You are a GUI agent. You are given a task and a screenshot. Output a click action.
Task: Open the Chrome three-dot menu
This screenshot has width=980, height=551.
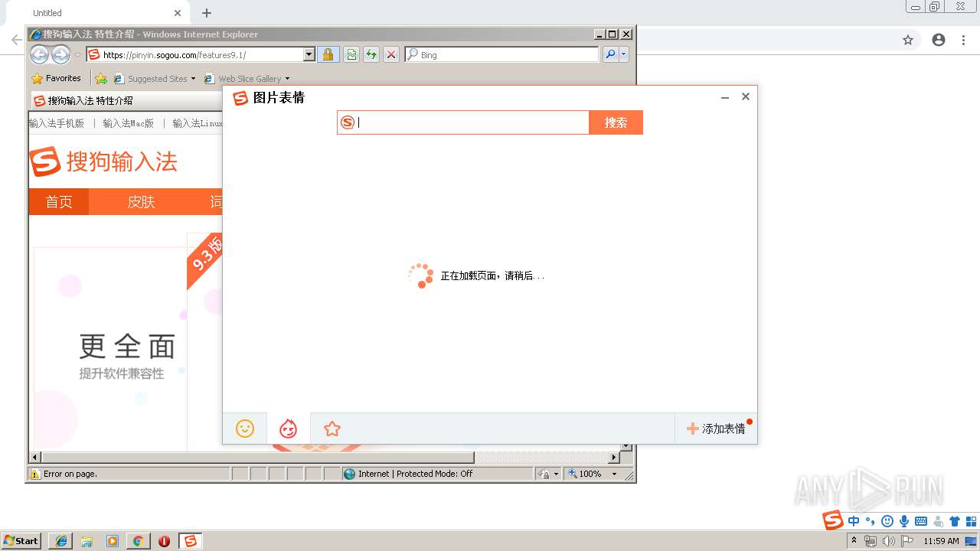tap(963, 40)
